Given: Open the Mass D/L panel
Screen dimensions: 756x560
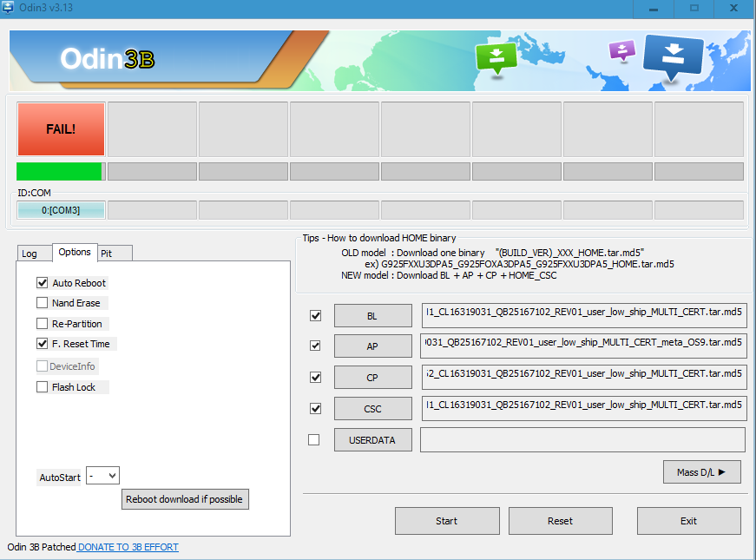Looking at the screenshot, I should 701,471.
